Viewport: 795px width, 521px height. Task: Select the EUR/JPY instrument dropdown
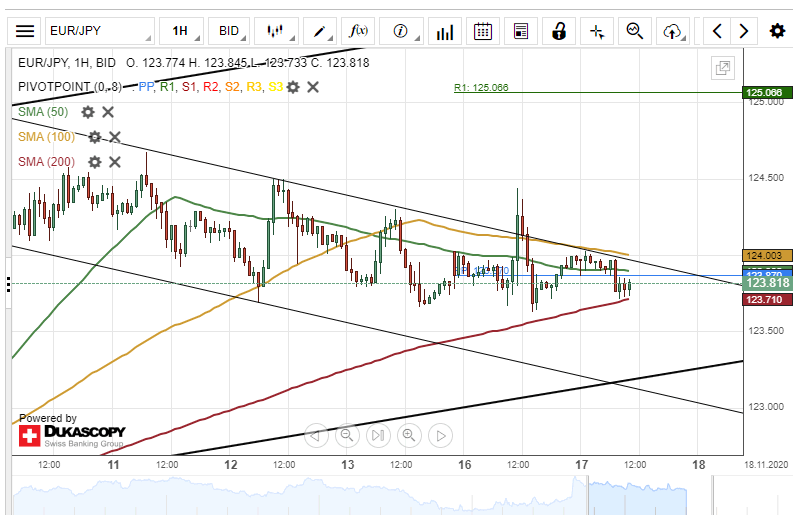100,31
